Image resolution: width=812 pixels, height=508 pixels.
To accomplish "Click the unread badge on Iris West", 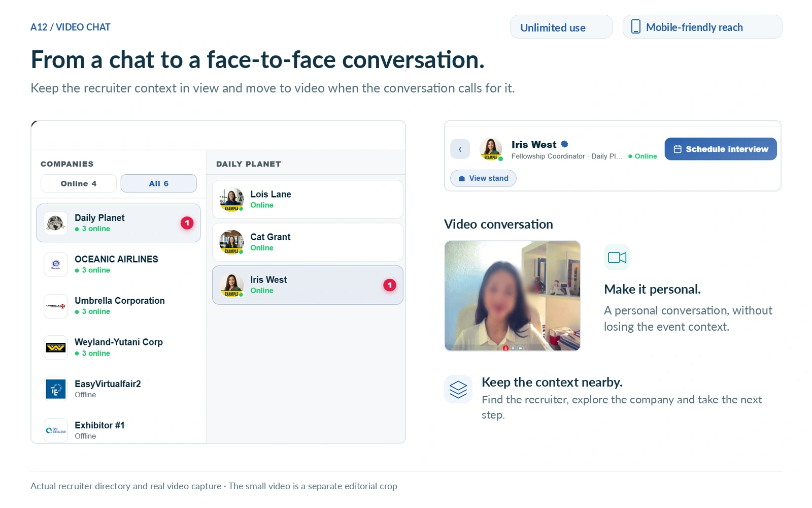I will (390, 285).
